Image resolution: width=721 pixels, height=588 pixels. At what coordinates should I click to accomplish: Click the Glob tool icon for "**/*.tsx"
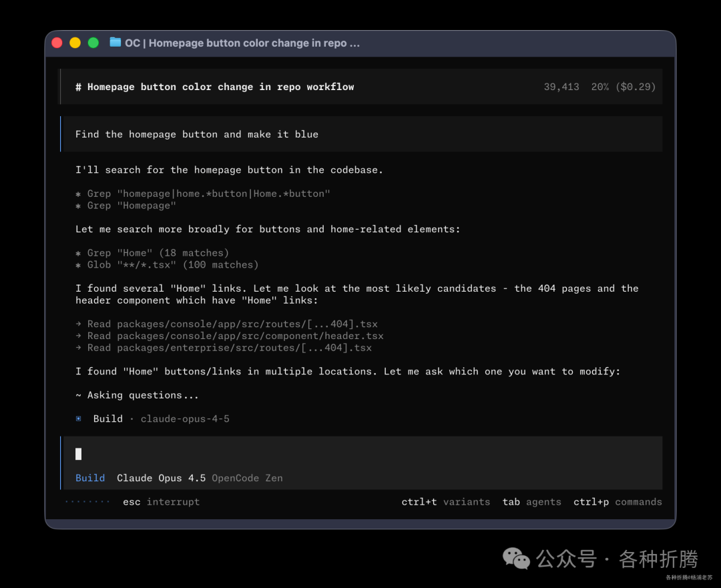pyautogui.click(x=78, y=264)
